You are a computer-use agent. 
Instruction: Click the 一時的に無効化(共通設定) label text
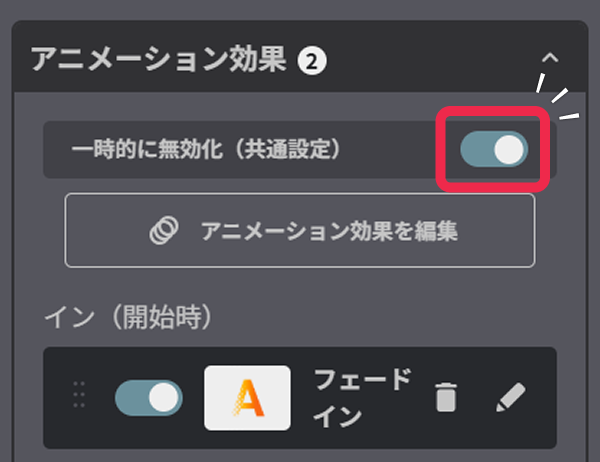pyautogui.click(x=205, y=149)
